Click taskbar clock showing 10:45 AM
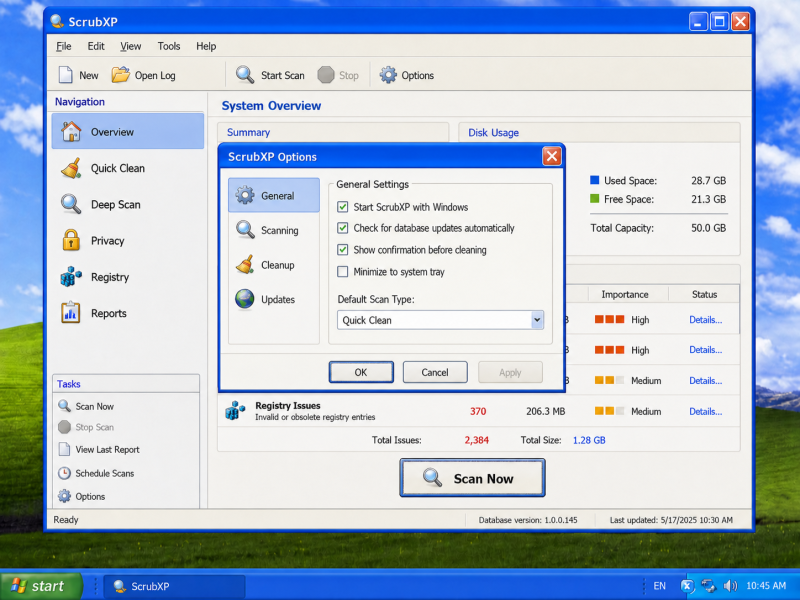Image resolution: width=800 pixels, height=600 pixels. coord(766,586)
